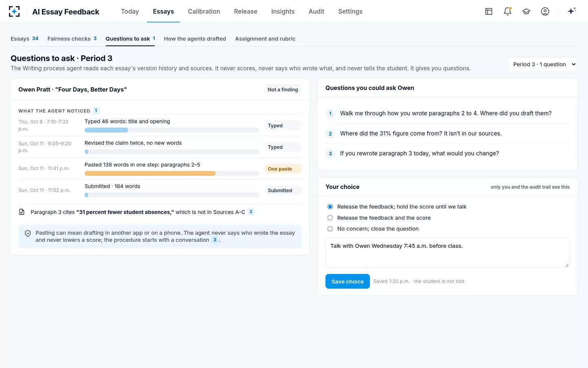Click the 'Submitted · 184 words' progress bar
Screen dimensions: 588x368
(x=172, y=195)
